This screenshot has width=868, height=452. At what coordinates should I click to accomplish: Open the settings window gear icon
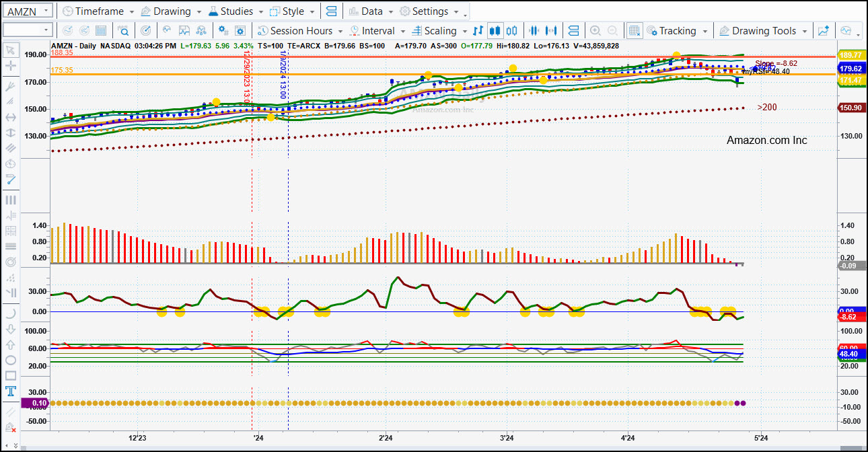pyautogui.click(x=241, y=30)
